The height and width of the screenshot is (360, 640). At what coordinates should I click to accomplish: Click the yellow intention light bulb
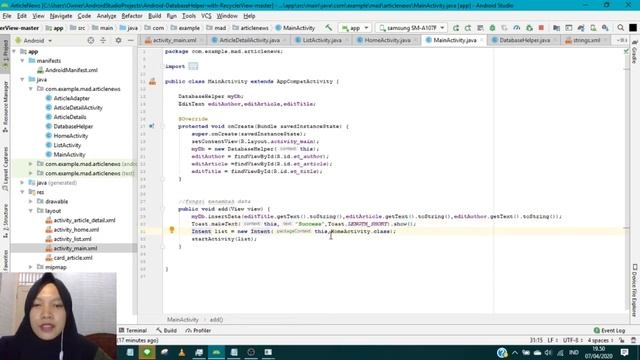tap(172, 230)
